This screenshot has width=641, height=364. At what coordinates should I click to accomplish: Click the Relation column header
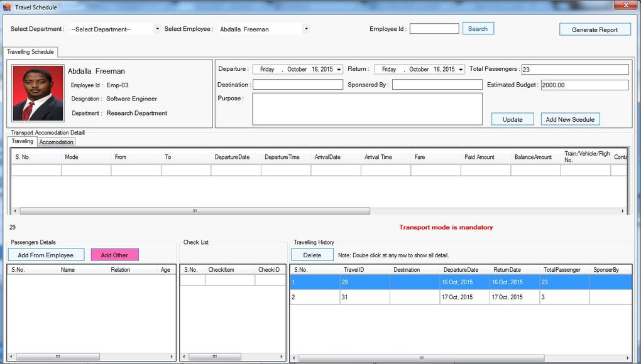tap(133, 270)
